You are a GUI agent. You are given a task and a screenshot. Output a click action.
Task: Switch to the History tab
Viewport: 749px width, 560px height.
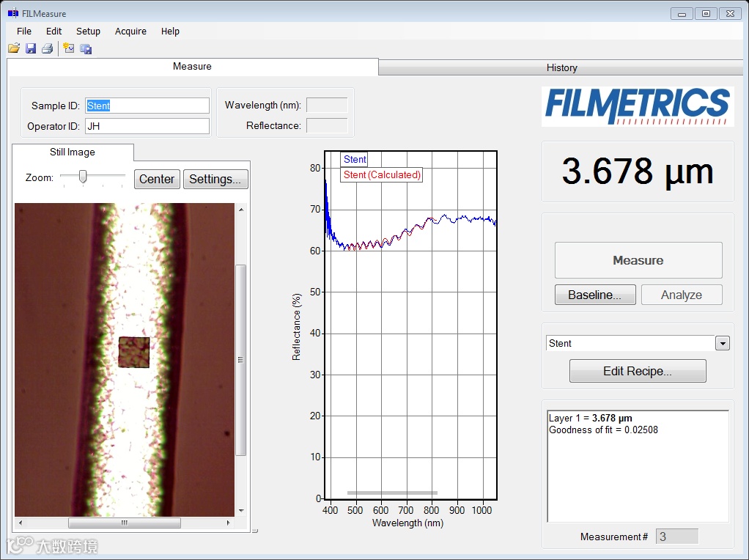pos(561,68)
